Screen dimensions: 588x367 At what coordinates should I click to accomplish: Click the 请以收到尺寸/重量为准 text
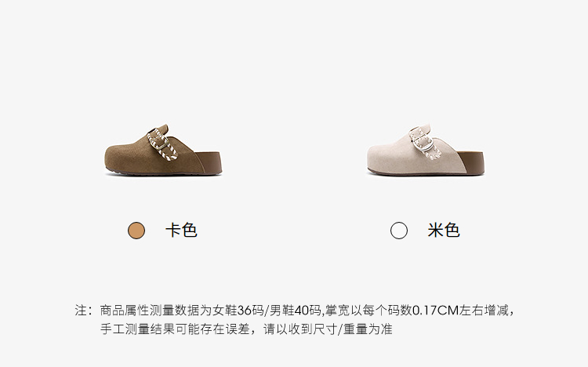click(328, 329)
